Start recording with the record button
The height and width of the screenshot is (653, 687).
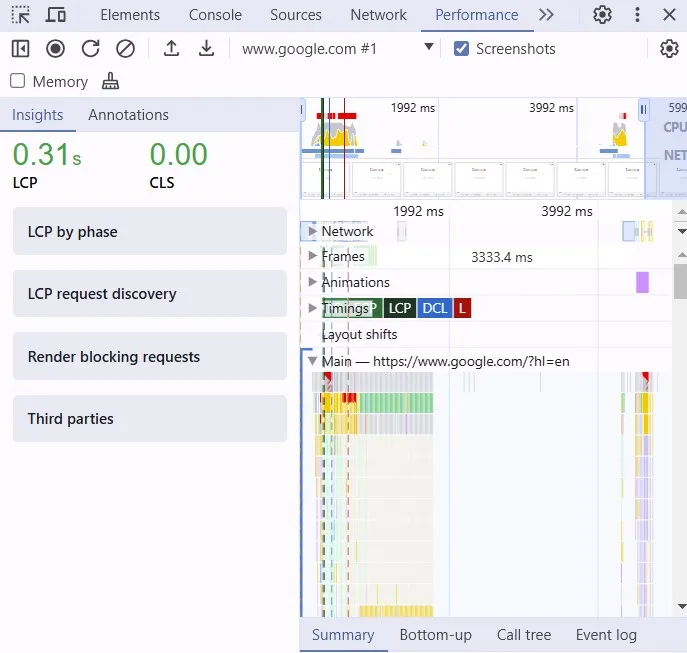click(55, 49)
